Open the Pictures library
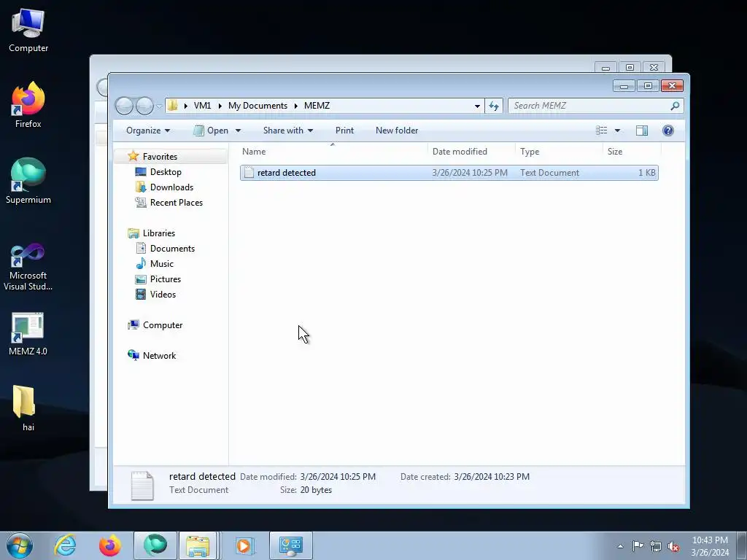747x560 pixels. coord(166,279)
